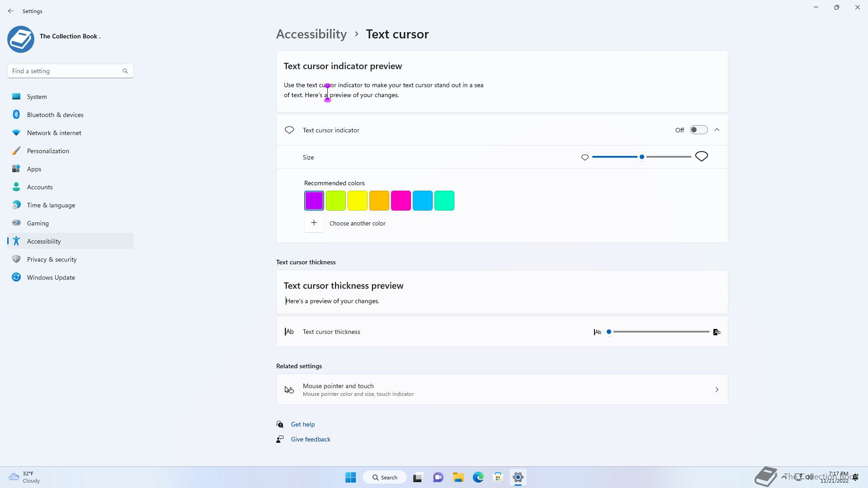Image resolution: width=868 pixels, height=488 pixels.
Task: Open File Explorer from the taskbar
Action: (458, 477)
